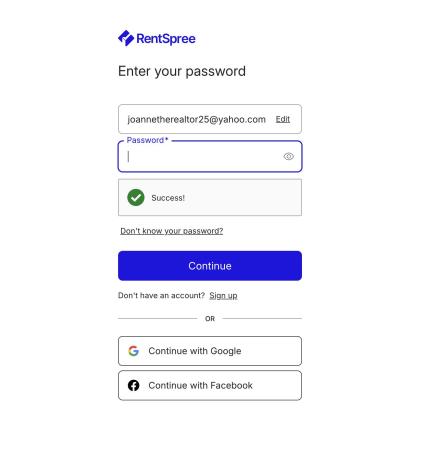This screenshot has width=435, height=450.
Task: Submit with the blue Continue button
Action: coord(210,266)
